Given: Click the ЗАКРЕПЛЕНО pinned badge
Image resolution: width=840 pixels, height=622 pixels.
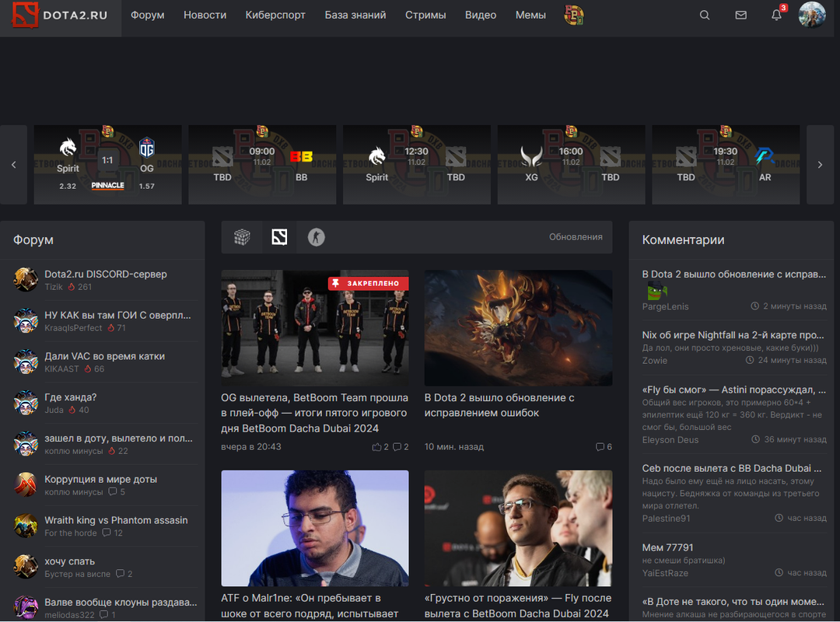Looking at the screenshot, I should point(368,283).
